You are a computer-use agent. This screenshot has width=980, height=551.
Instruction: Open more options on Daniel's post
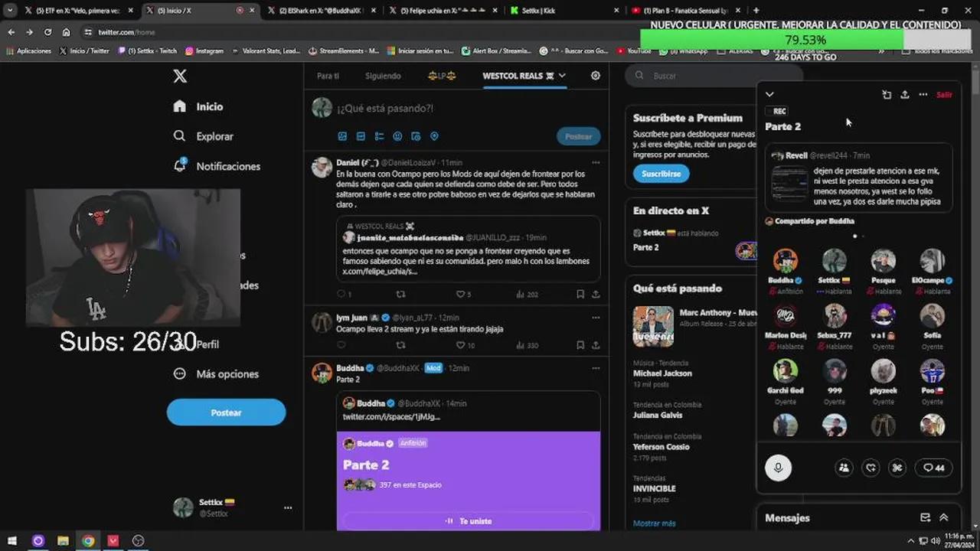pyautogui.click(x=596, y=162)
